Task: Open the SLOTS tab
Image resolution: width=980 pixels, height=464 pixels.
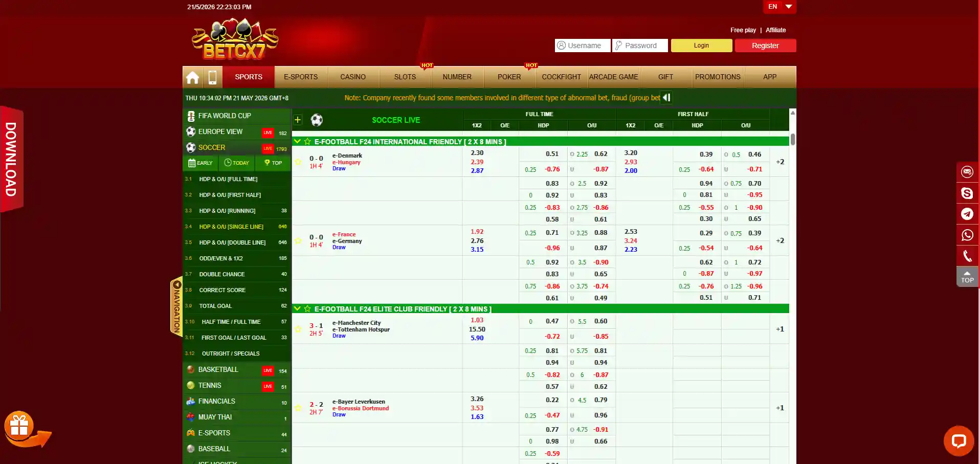Action: coord(405,77)
